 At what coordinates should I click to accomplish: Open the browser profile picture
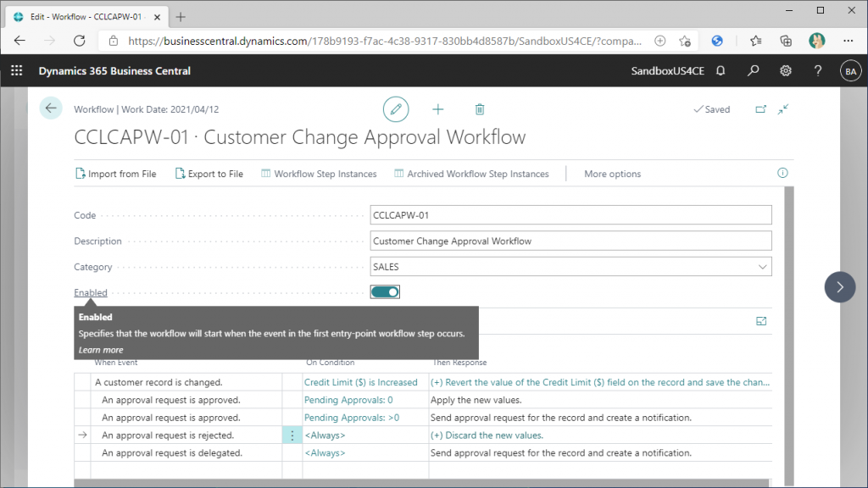tap(816, 41)
